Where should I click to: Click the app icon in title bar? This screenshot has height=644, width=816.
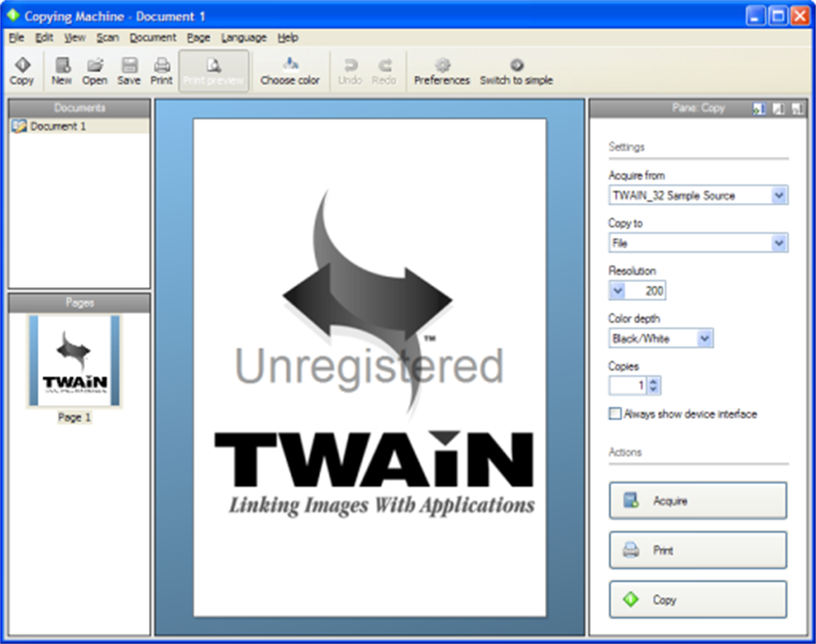coord(13,16)
